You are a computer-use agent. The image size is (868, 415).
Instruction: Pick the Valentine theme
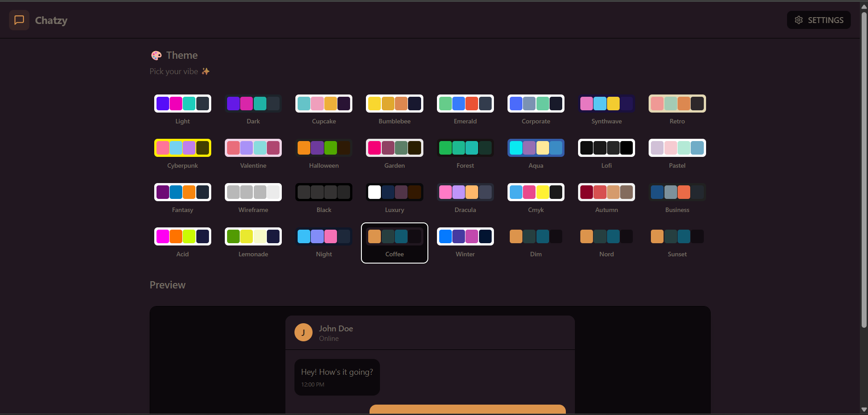point(253,154)
